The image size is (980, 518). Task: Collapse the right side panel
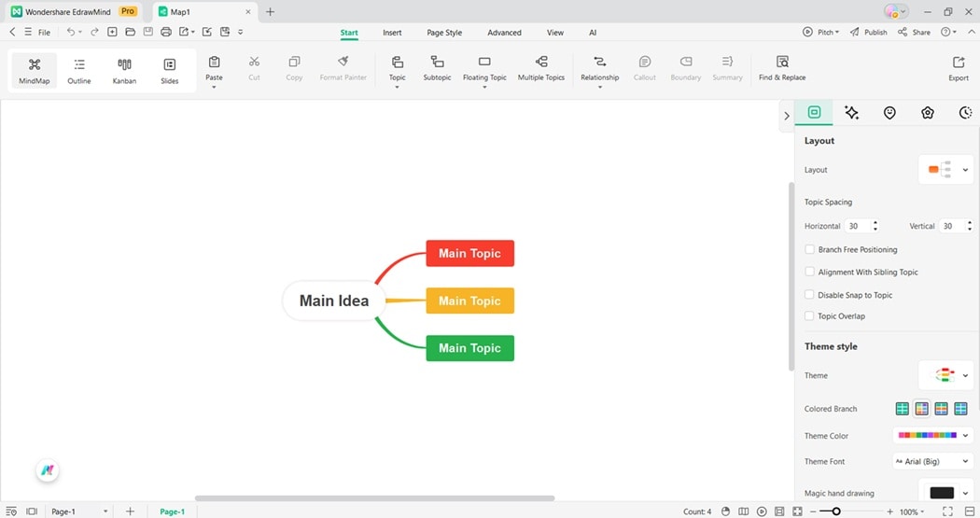point(786,116)
